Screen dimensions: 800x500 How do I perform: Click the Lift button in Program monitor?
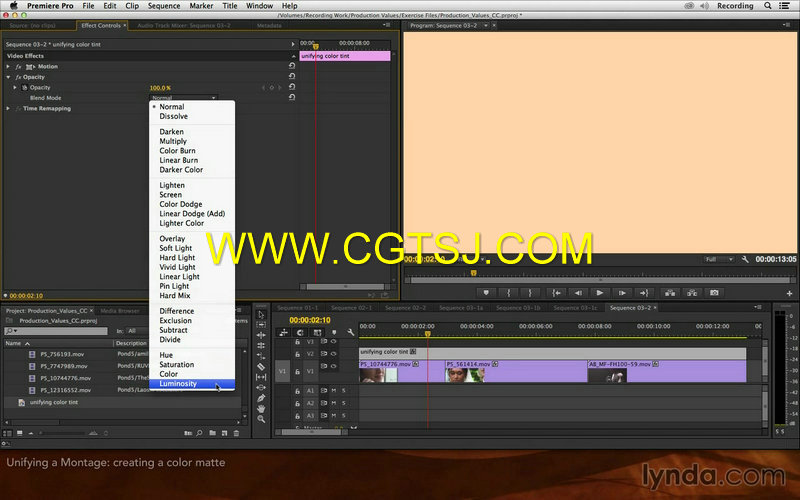[670, 293]
